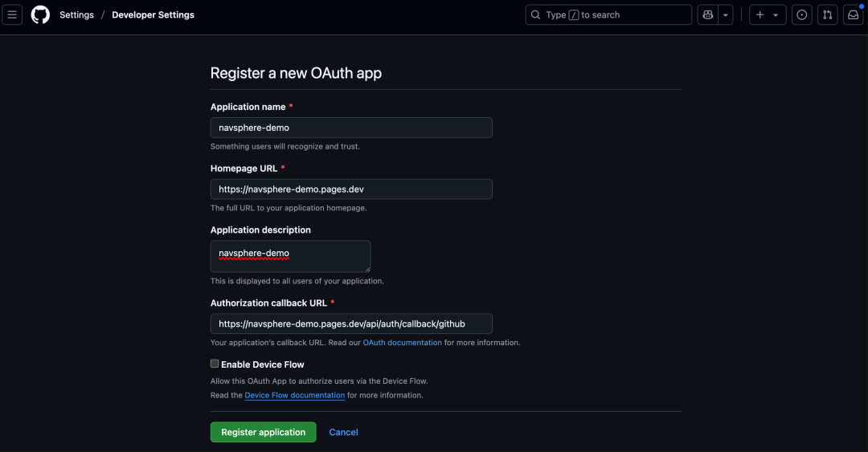The image size is (868, 452).
Task: Navigate to Settings breadcrumb
Action: click(76, 14)
